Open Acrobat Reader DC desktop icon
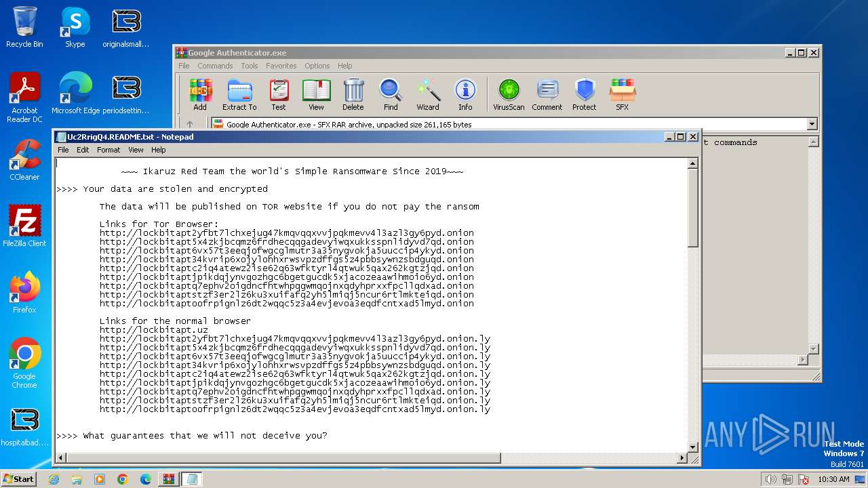Viewport: 868px width, 488px height. [24, 98]
